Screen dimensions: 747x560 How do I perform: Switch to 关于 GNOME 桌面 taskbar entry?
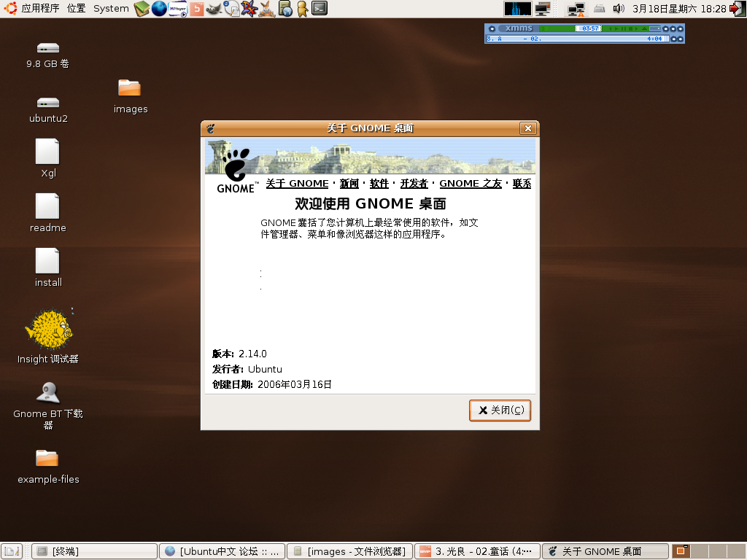pos(605,551)
